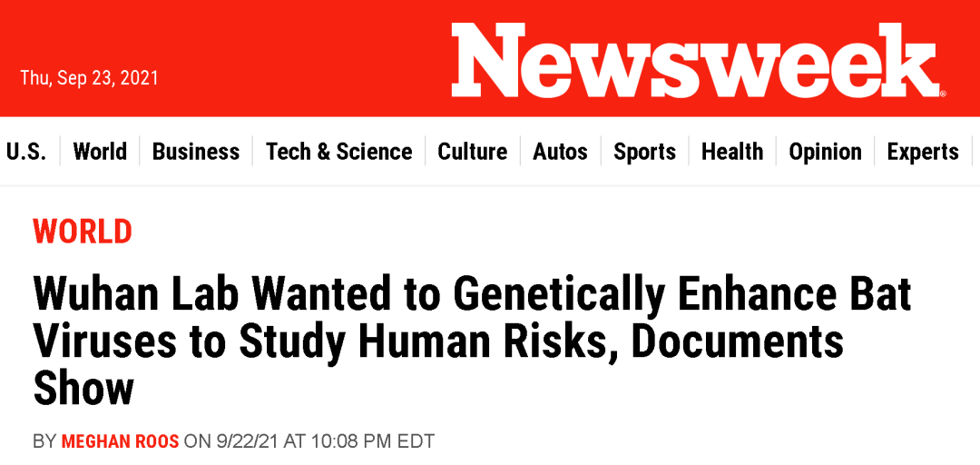Click the Newsweek logo
980x465 pixels.
click(695, 61)
